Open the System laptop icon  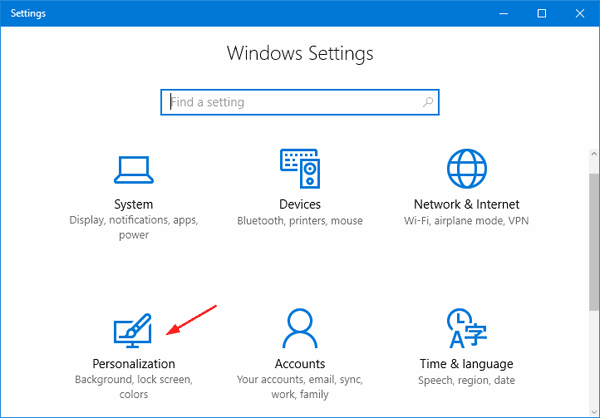134,170
